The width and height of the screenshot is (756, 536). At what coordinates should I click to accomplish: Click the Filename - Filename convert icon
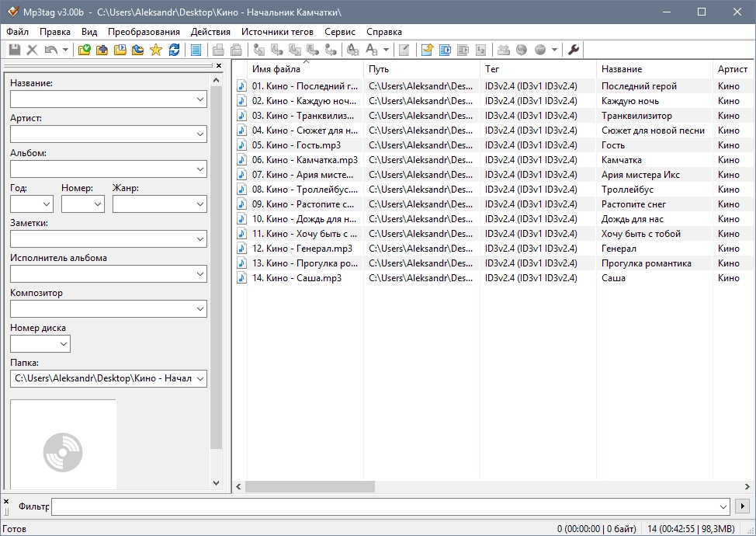(295, 50)
